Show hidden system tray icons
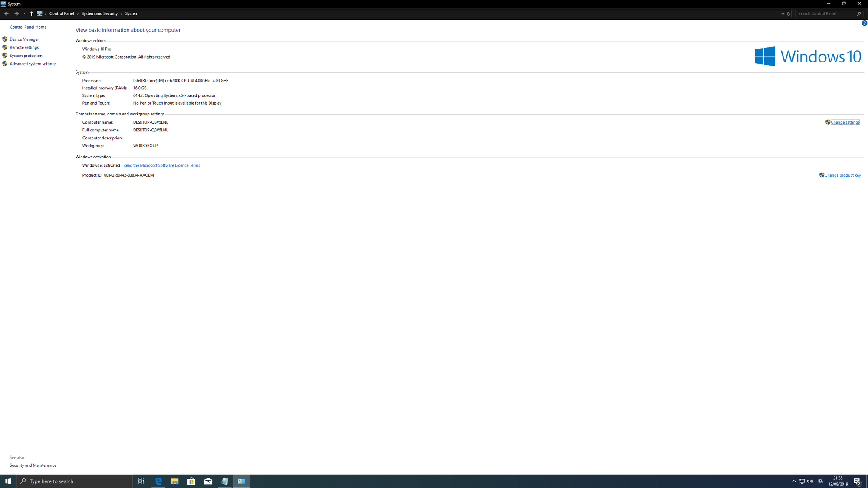This screenshot has height=488, width=868. 793,481
